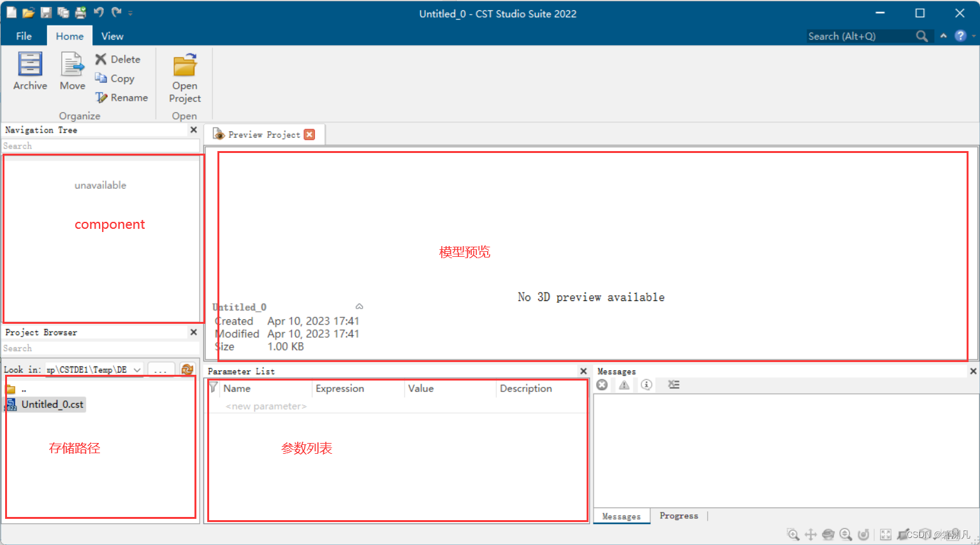Viewport: 980px width, 545px height.
Task: Open the quick access toolbar customize dropdown
Action: (x=130, y=13)
